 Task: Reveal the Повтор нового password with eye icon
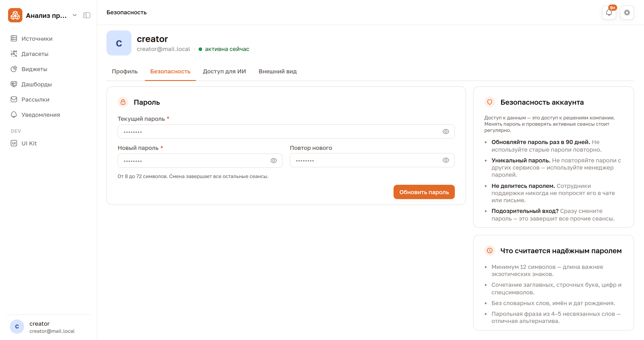coord(446,160)
